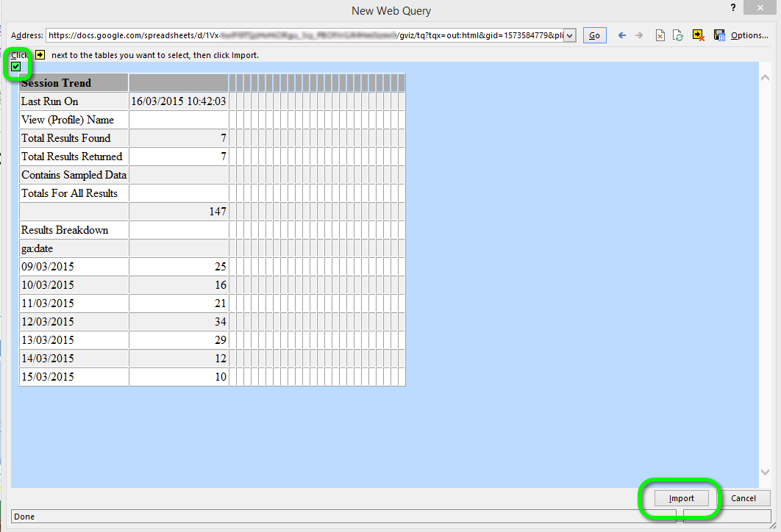The height and width of the screenshot is (532, 781).
Task: Click the Hide Icons toolbar button
Action: pyautogui.click(x=698, y=35)
